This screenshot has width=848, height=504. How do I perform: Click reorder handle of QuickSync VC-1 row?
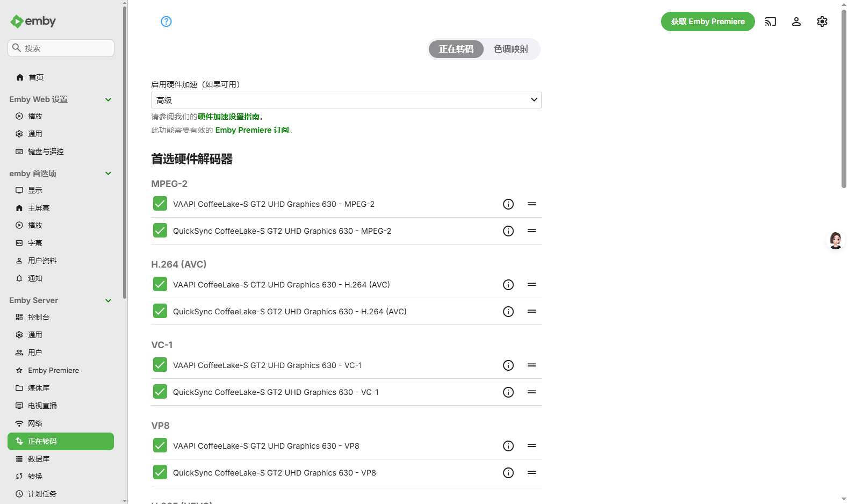532,392
